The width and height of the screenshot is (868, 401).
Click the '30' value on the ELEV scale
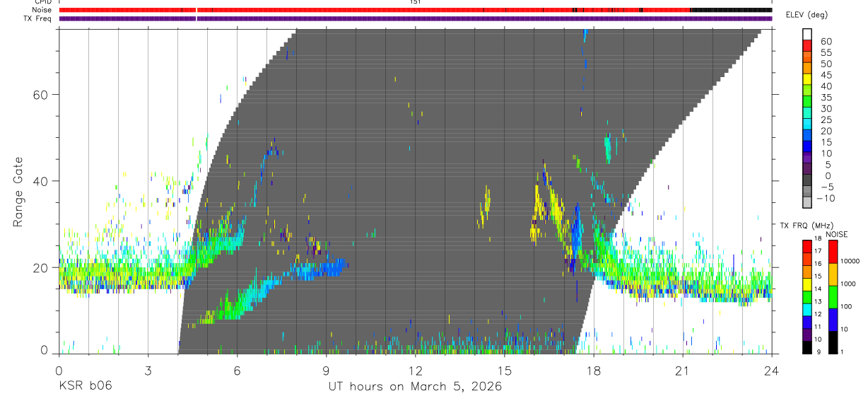click(x=825, y=109)
